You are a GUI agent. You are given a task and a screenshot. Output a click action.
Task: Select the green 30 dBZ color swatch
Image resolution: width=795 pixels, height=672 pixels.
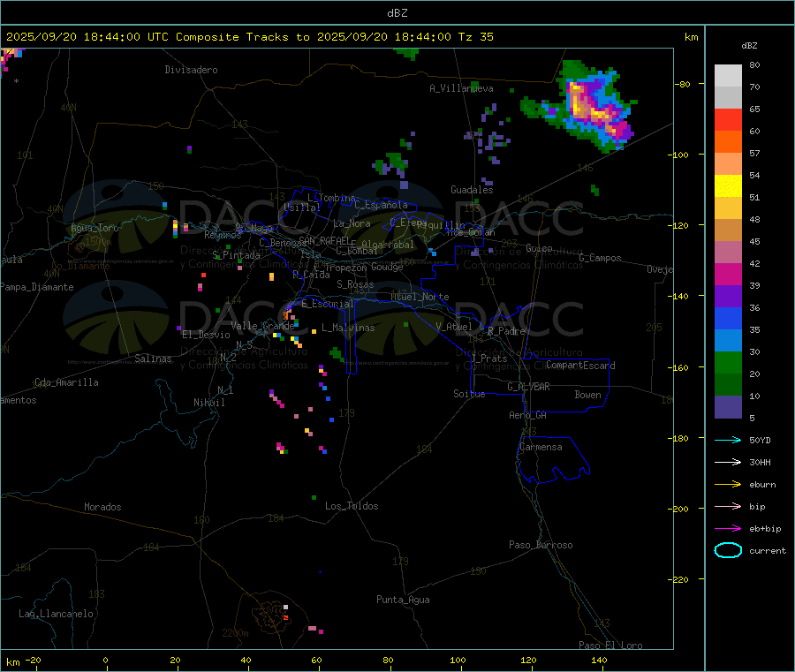point(728,362)
